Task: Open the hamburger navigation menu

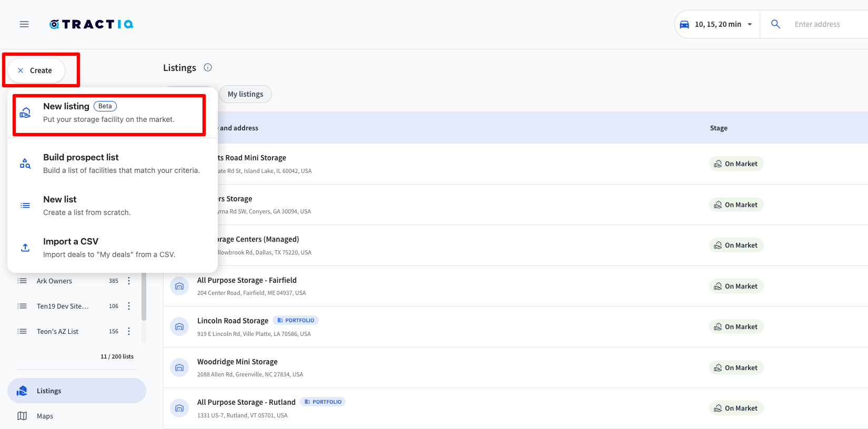Action: pyautogui.click(x=24, y=24)
